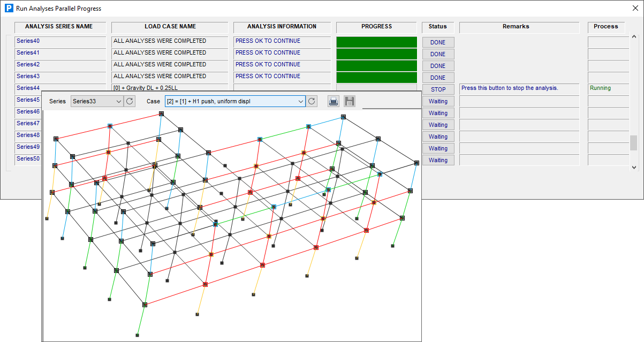Screen dimensions: 644x342
Task: Click the refresh icon next to Series dropdown
Action: coord(130,101)
